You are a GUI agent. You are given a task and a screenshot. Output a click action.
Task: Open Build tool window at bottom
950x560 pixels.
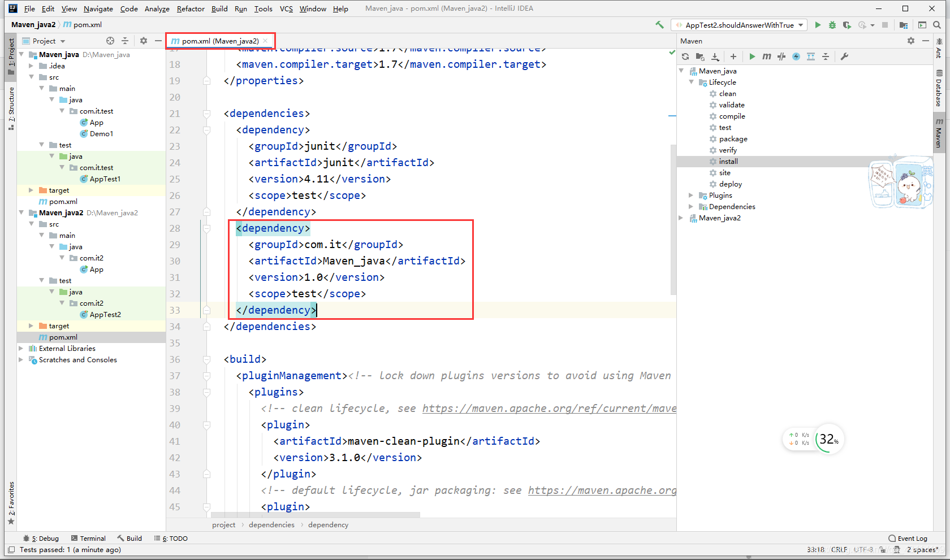(x=129, y=539)
